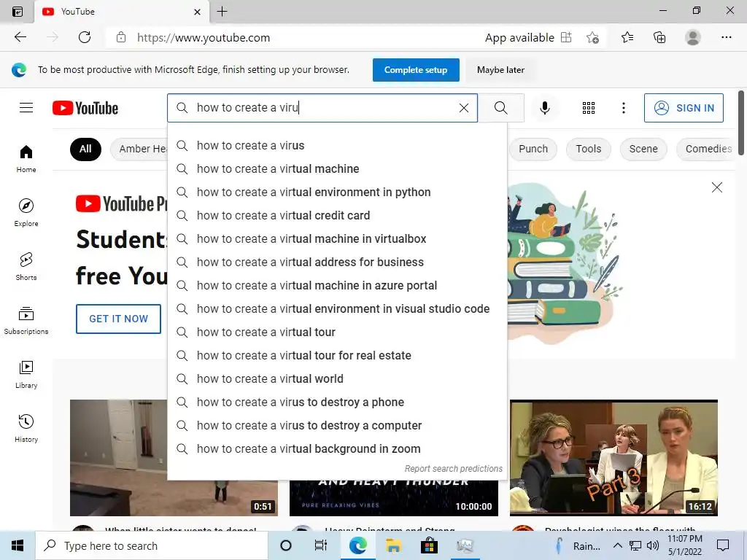
Task: Pick 'virtual environment in visual studio code' suggestion
Action: [x=337, y=308]
